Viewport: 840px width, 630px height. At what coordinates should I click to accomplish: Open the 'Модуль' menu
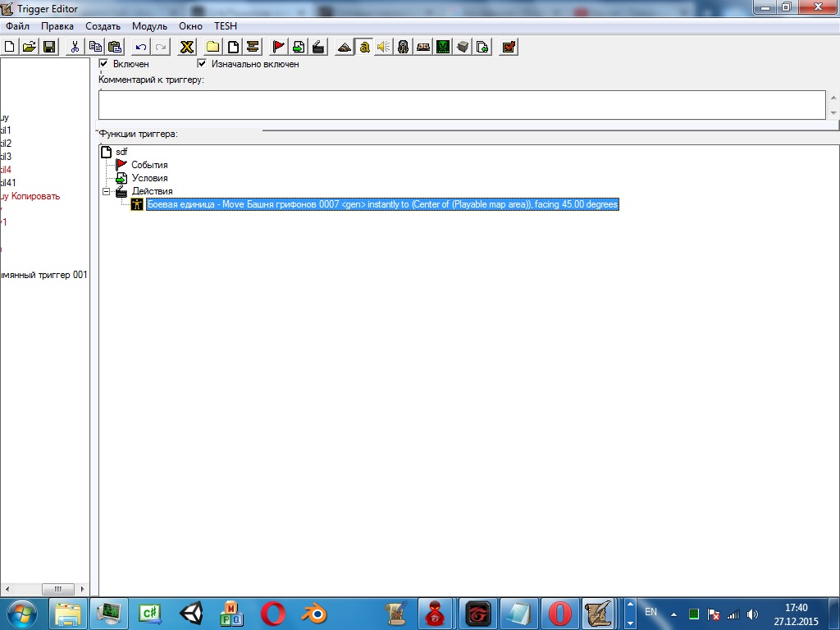tap(150, 26)
